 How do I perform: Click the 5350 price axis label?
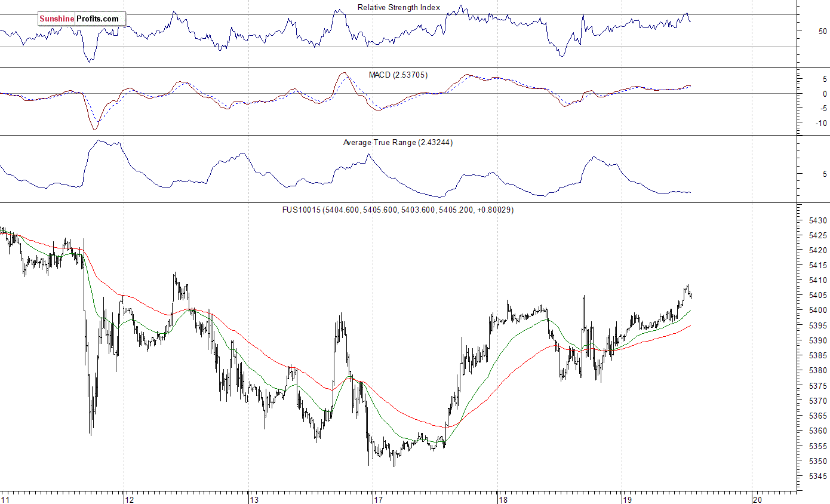click(x=817, y=461)
